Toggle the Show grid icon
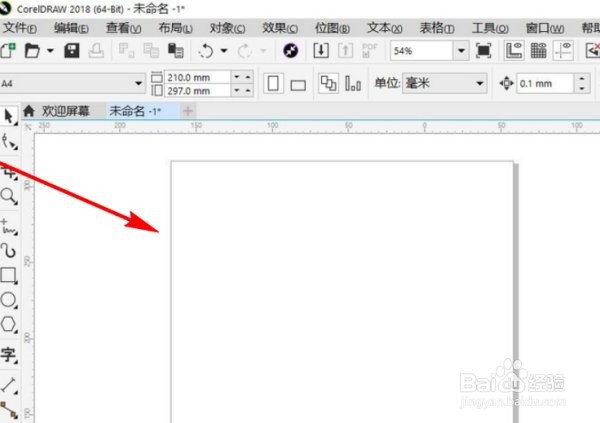The width and height of the screenshot is (600, 423). (538, 50)
